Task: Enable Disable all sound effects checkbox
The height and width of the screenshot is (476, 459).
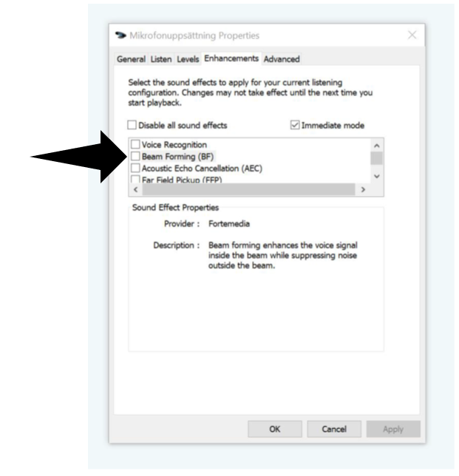Action: pyautogui.click(x=132, y=125)
